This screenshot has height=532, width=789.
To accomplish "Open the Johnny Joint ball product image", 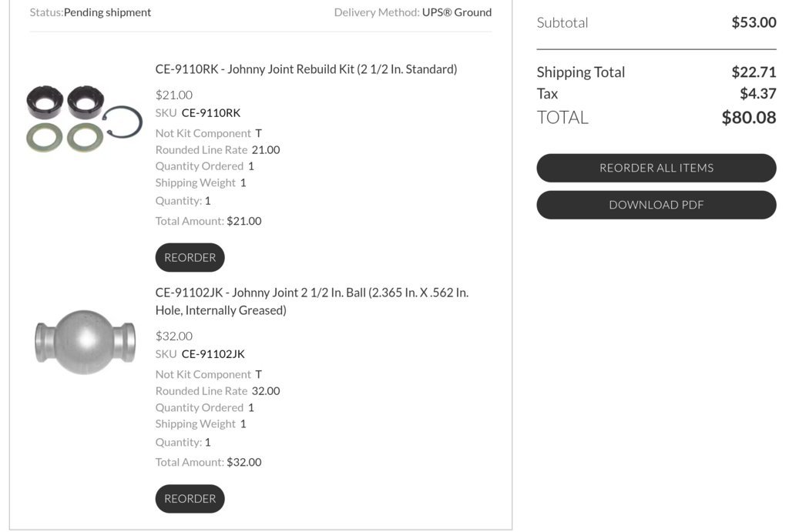I will [x=85, y=343].
